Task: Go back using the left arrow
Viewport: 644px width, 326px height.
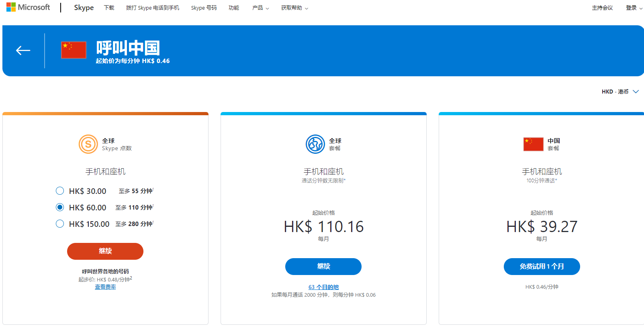Action: (x=23, y=50)
